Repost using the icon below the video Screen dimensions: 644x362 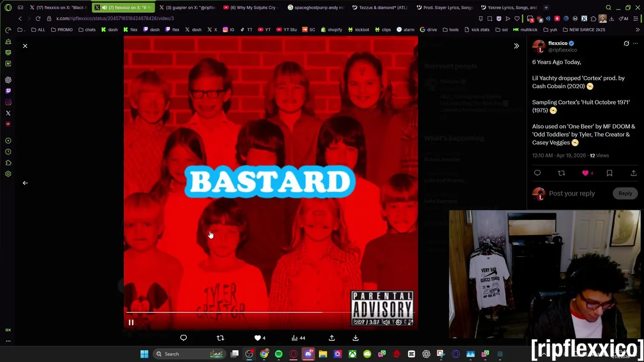point(220,338)
